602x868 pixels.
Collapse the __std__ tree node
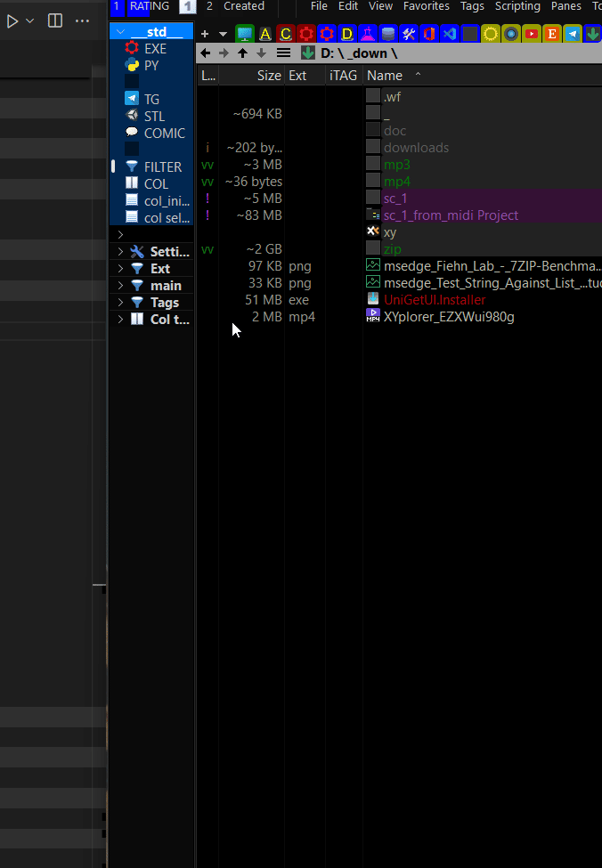point(120,32)
